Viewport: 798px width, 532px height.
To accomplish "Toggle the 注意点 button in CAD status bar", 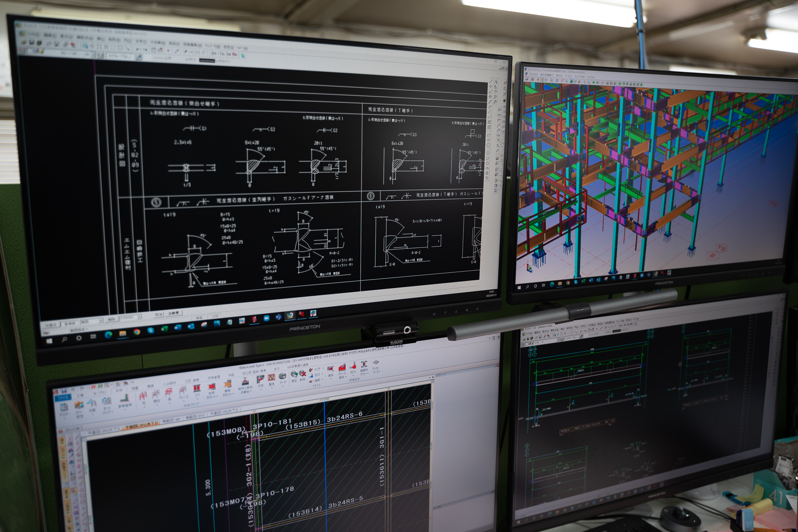I will 51,325.
